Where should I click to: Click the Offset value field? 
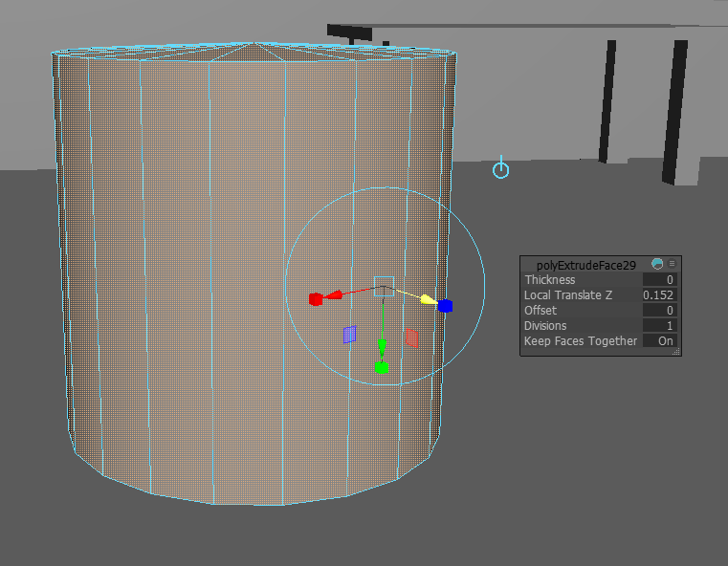tap(659, 311)
